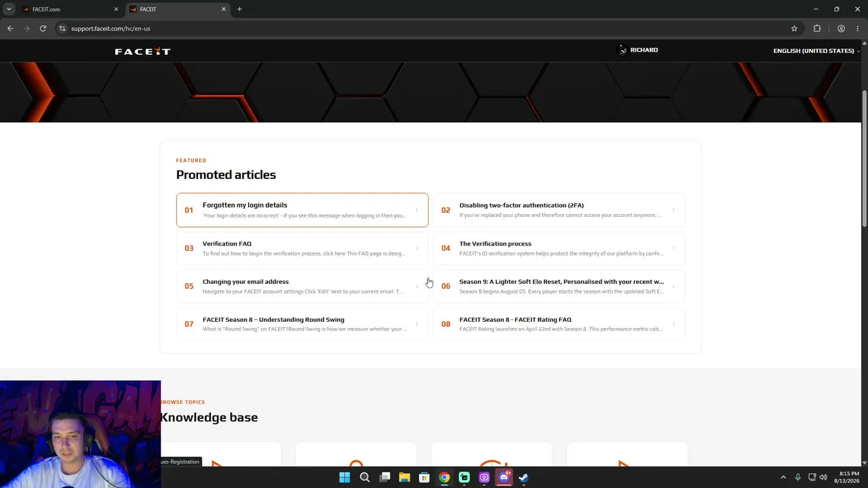
Task: Open the Windows Start menu
Action: tap(344, 477)
